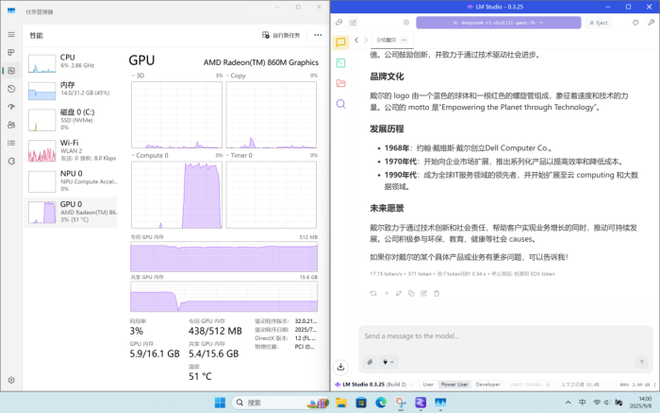Open downloads icon at bottom-left of LM Studio

point(341,367)
